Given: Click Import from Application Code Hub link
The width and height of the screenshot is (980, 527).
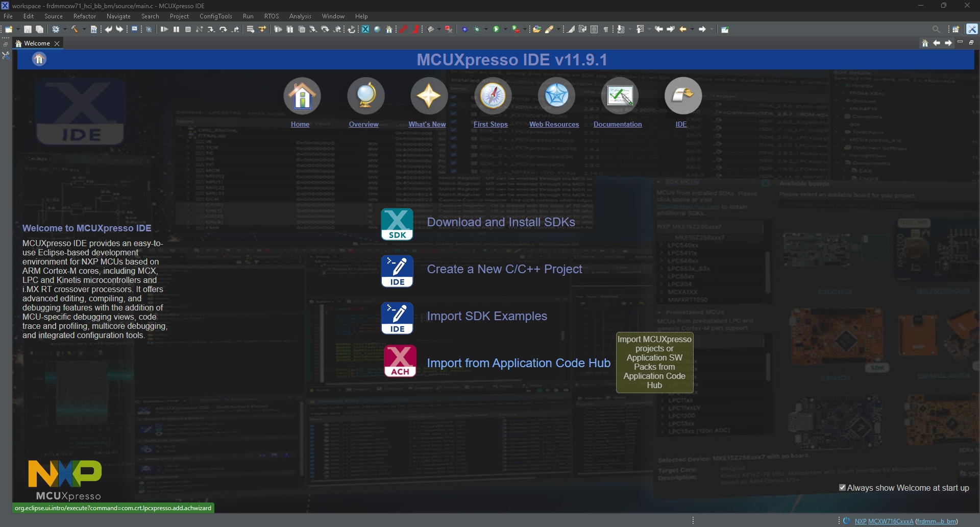Looking at the screenshot, I should click(x=519, y=363).
